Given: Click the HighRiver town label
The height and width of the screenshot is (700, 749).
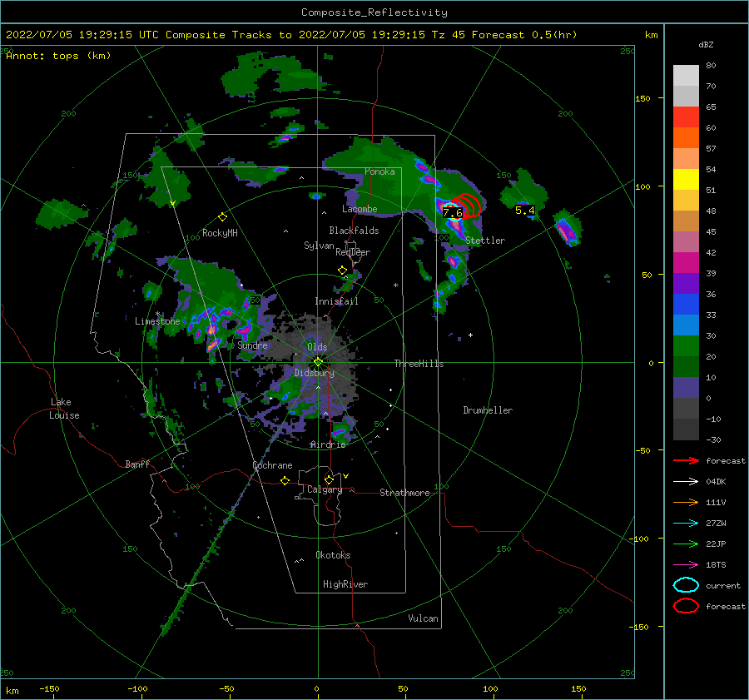Looking at the screenshot, I should [345, 584].
